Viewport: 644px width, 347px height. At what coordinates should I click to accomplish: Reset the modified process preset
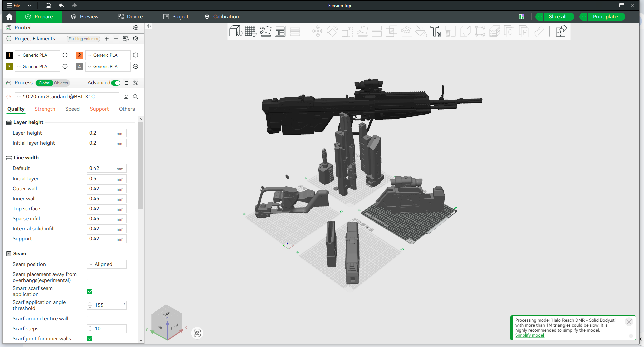9,97
